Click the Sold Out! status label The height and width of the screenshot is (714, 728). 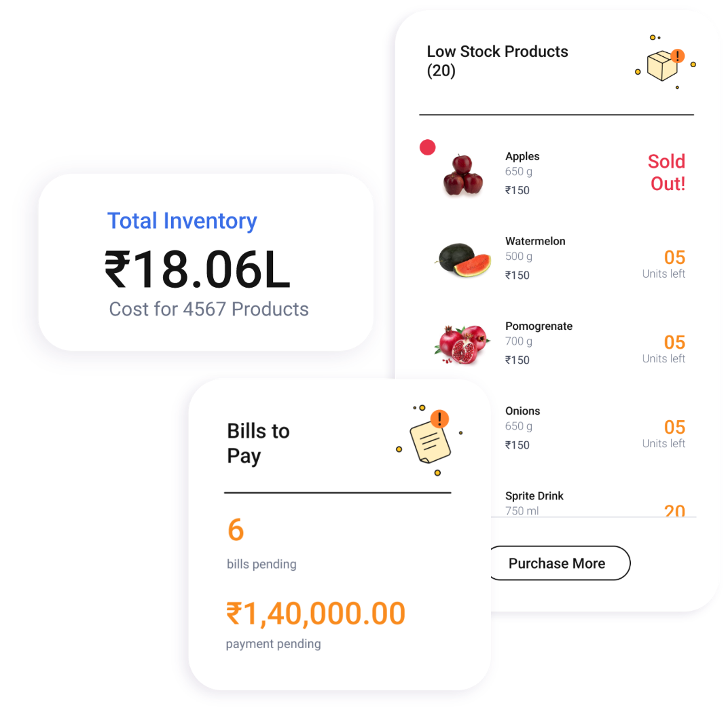point(667,172)
